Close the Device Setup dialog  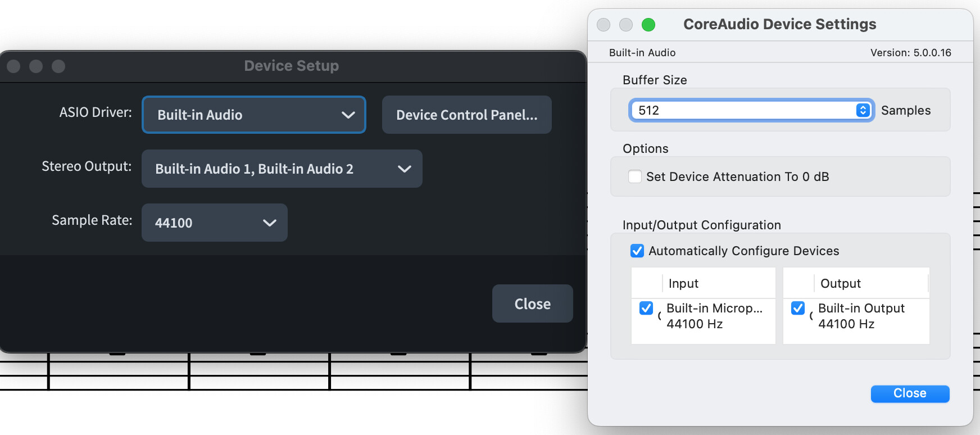tap(532, 303)
